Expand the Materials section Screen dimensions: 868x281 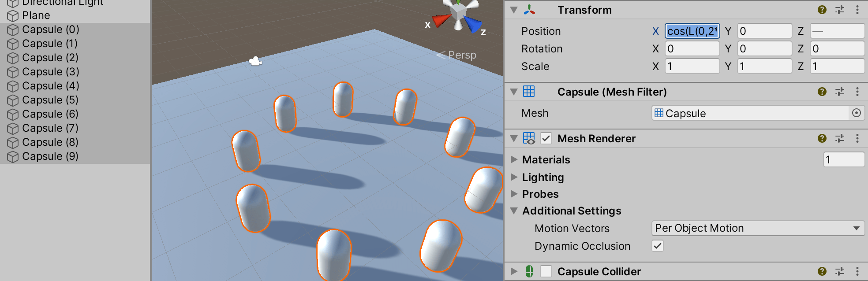point(514,159)
